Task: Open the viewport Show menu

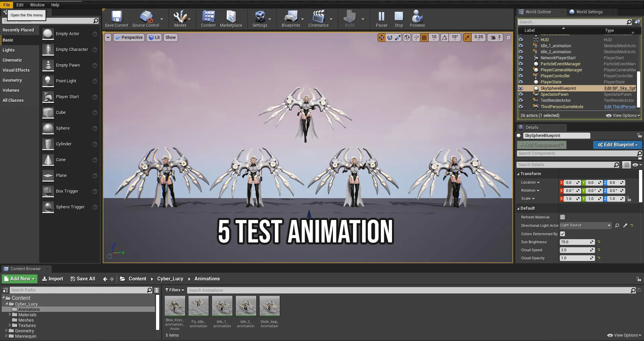Action: (x=170, y=38)
